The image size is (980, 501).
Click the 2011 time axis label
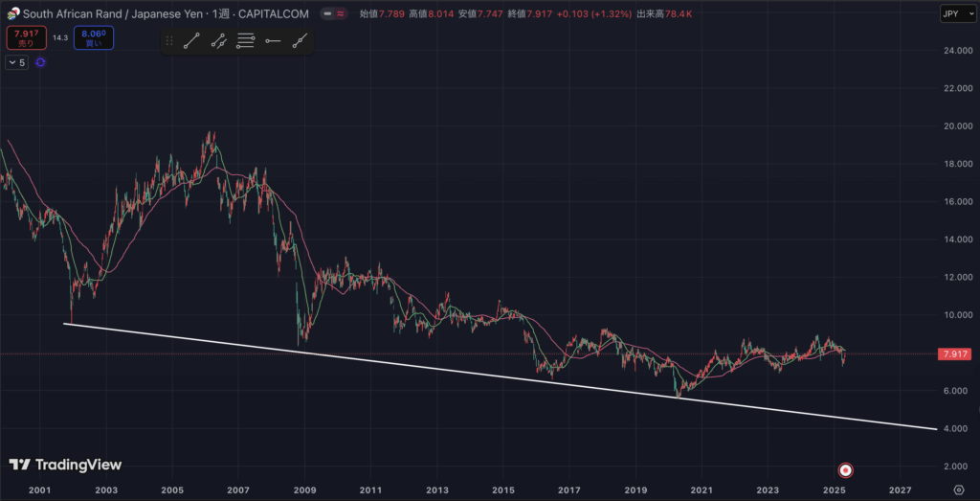[370, 489]
